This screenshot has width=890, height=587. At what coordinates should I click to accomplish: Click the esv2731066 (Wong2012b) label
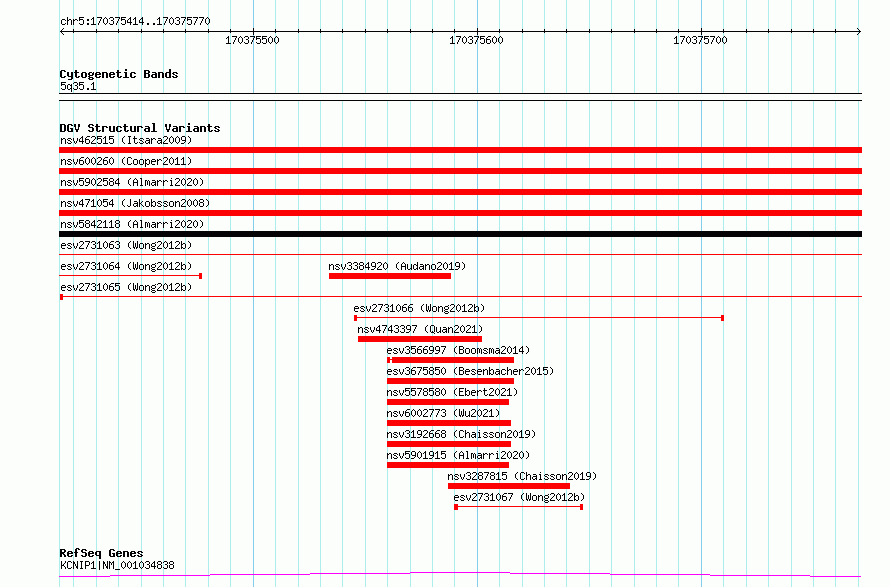point(419,308)
